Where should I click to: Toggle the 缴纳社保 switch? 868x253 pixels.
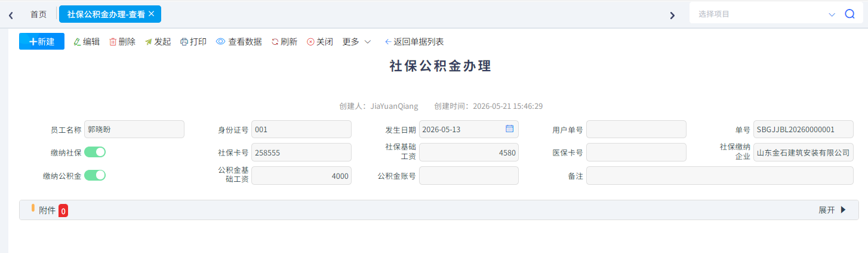[x=95, y=152]
